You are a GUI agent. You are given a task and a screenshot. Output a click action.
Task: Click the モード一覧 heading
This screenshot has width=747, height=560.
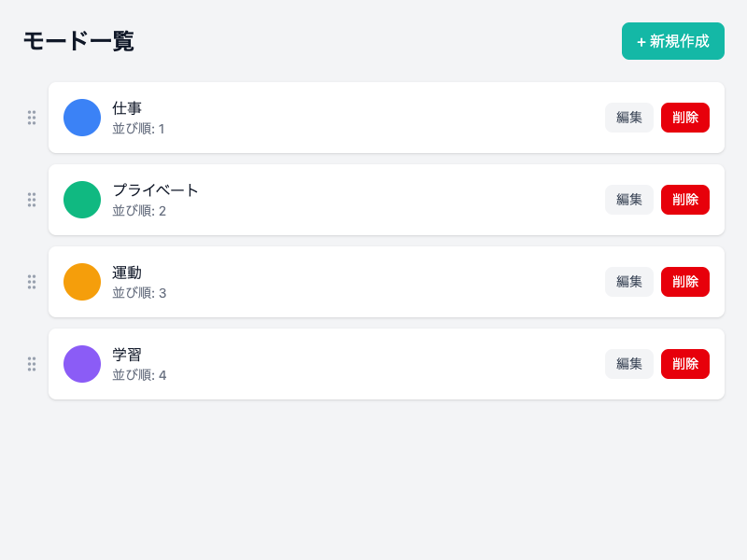click(78, 41)
